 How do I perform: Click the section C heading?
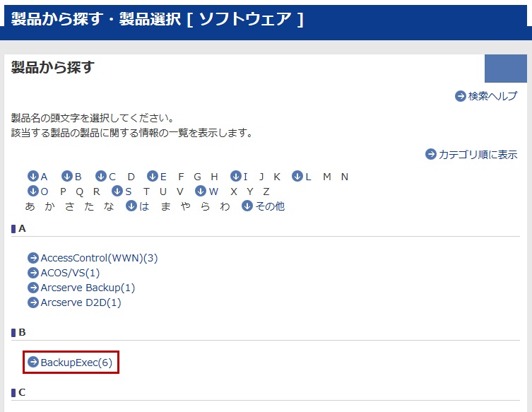point(23,392)
